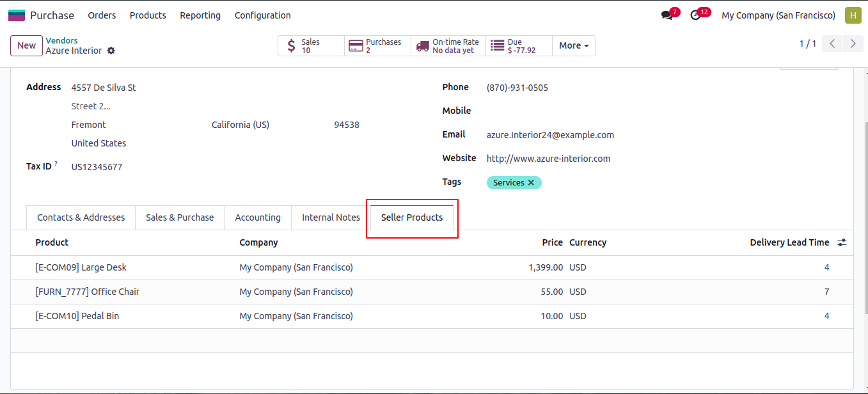This screenshot has height=394, width=868.
Task: Open the [E-COM10] Pedal Bin row
Action: pyautogui.click(x=432, y=316)
